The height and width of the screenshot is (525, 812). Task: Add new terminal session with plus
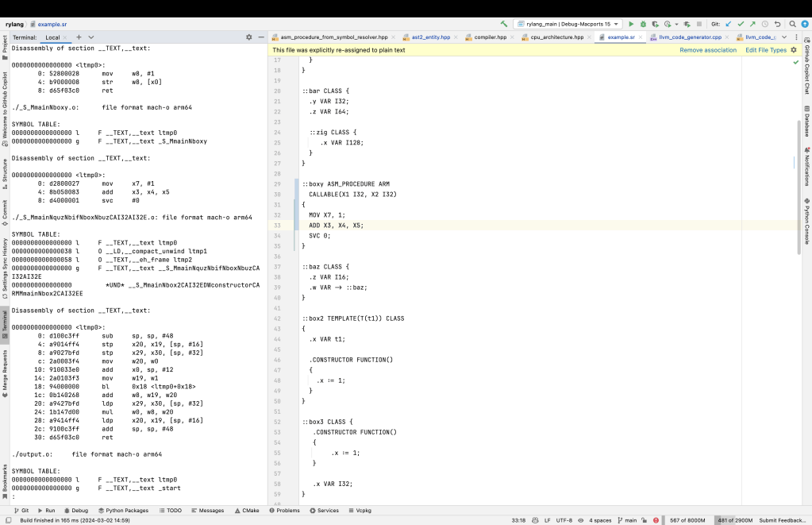(79, 37)
